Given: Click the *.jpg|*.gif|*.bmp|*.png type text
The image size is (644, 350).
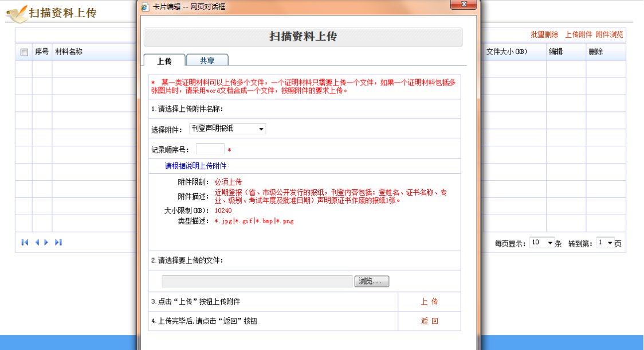Looking at the screenshot, I should tap(254, 221).
